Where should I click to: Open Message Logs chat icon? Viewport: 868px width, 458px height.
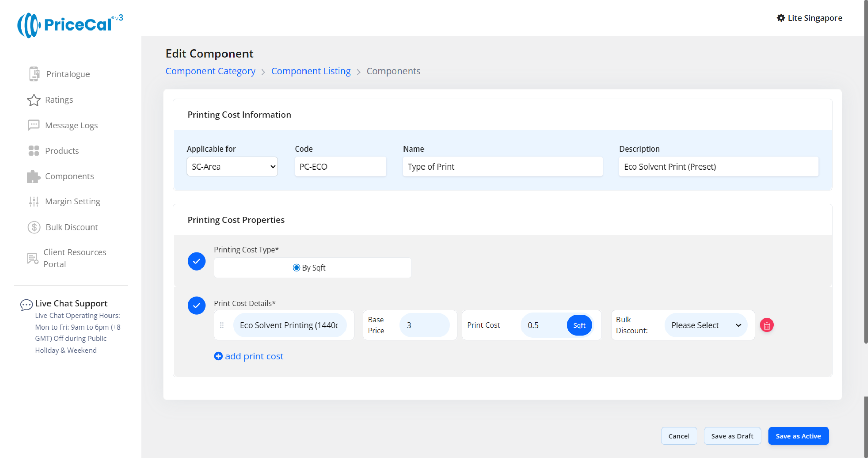(34, 125)
